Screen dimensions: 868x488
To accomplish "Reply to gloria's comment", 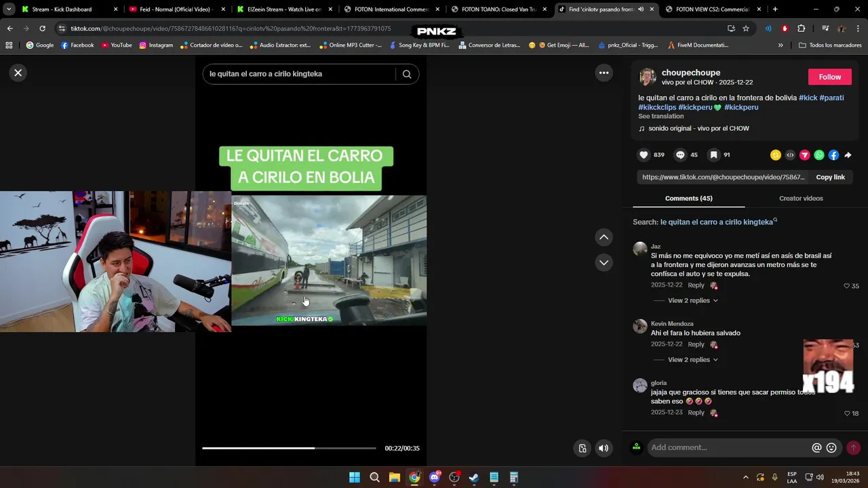I will coord(696,413).
